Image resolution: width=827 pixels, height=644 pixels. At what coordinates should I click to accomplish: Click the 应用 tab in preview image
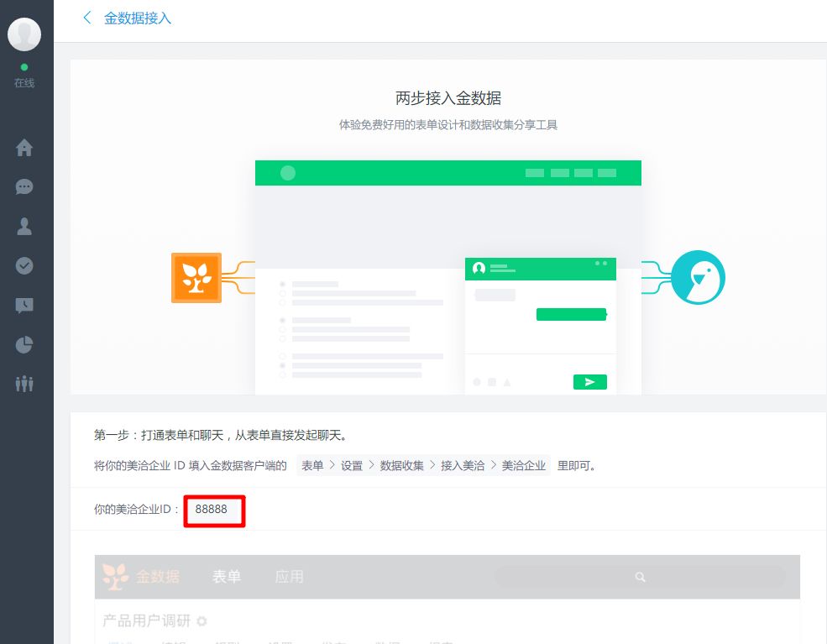pos(289,577)
